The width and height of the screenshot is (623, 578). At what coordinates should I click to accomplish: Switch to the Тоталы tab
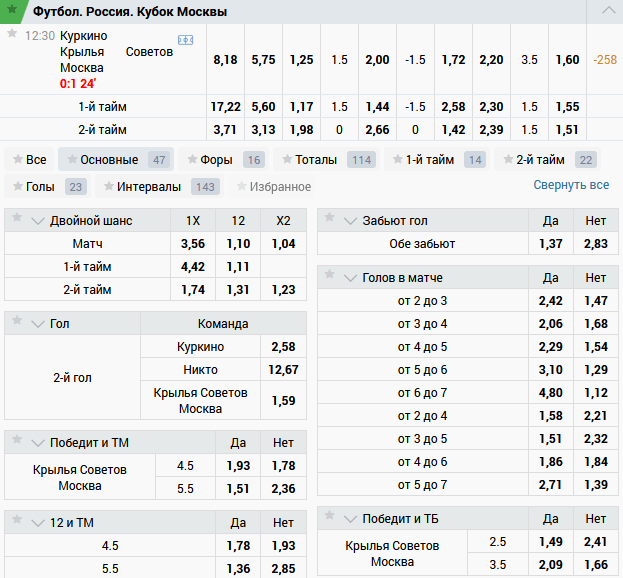tap(315, 159)
